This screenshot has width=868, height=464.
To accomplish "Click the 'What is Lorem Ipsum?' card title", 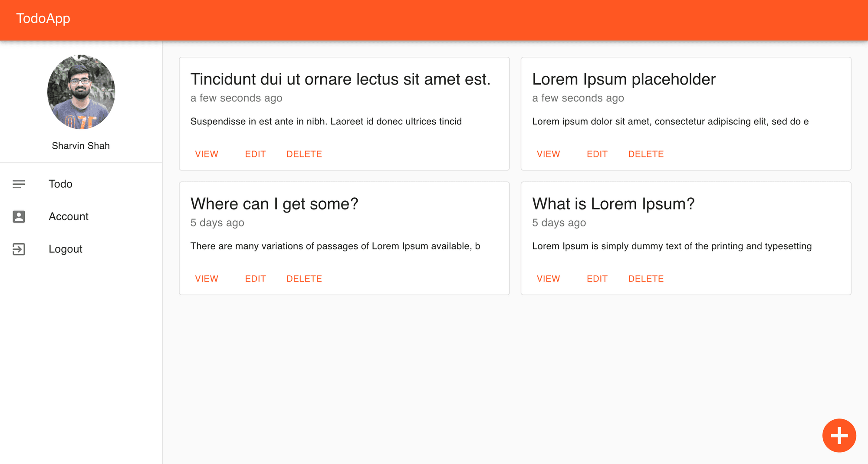I will point(613,204).
